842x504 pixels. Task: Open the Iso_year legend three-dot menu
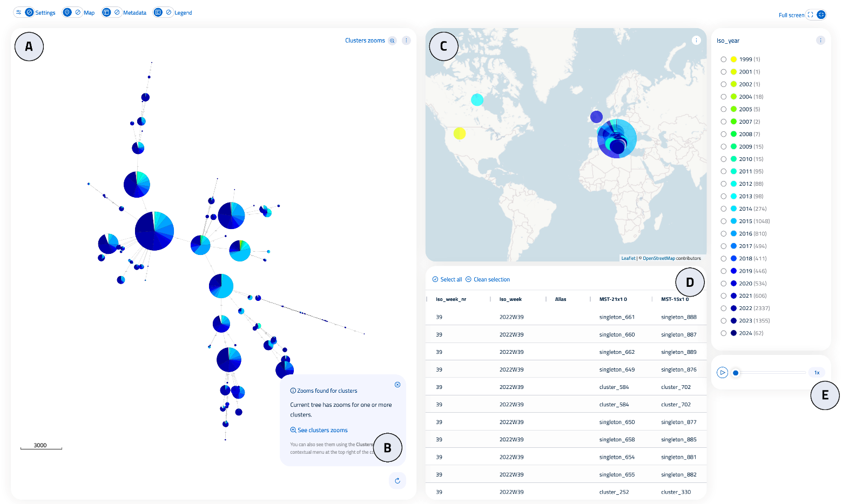click(820, 41)
